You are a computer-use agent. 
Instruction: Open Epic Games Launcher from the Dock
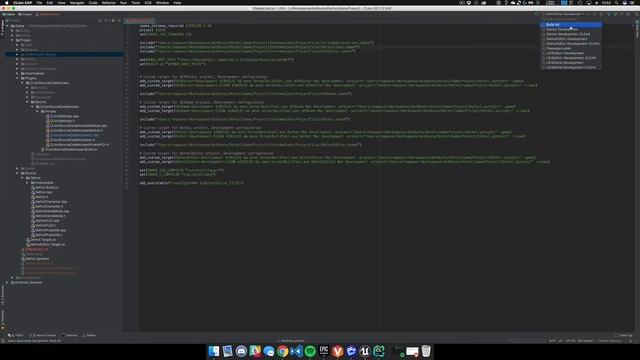(x=324, y=351)
